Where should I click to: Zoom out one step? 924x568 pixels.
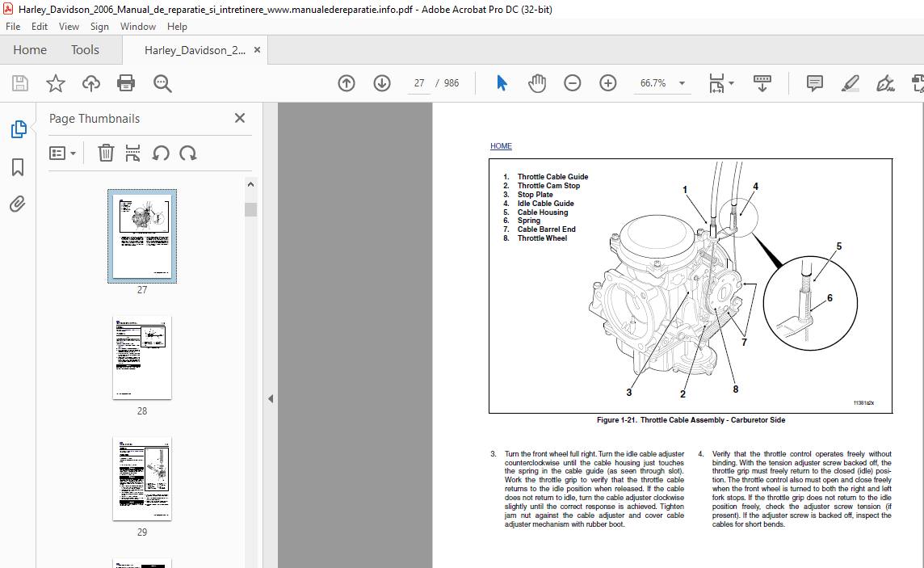(573, 82)
